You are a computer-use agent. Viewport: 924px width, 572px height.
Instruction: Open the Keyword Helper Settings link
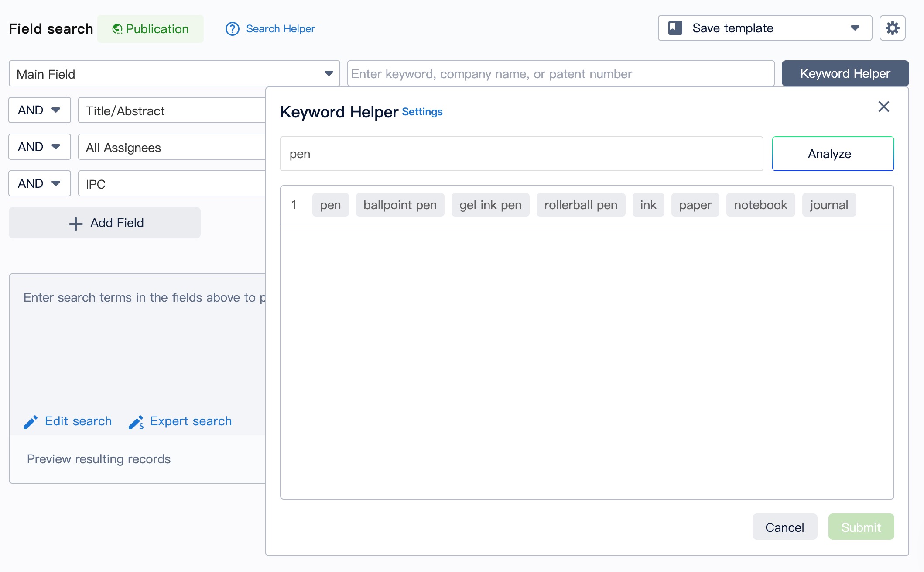pos(422,112)
